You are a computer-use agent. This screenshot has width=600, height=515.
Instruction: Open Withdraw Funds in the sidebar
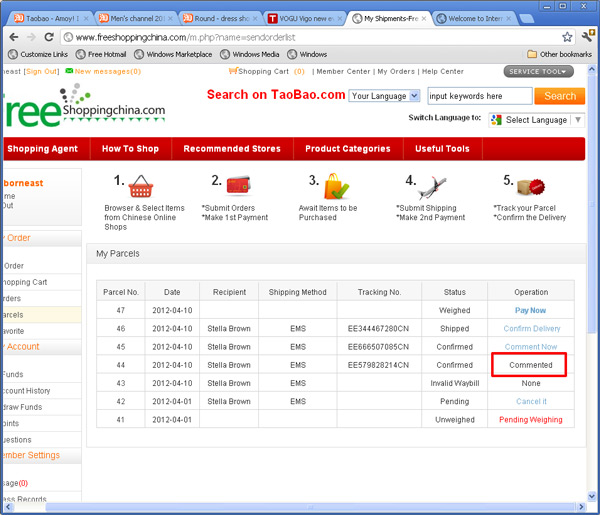23,407
